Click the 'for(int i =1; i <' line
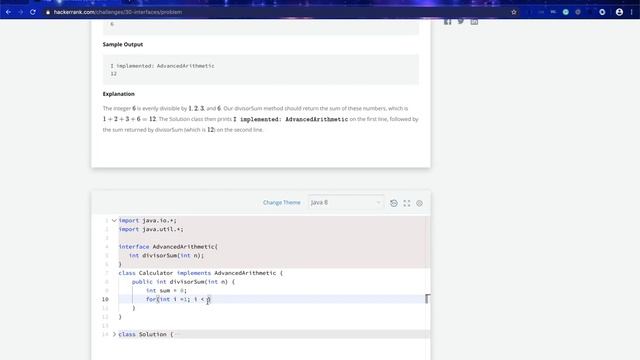Image resolution: width=640 pixels, height=360 pixels. click(x=178, y=299)
